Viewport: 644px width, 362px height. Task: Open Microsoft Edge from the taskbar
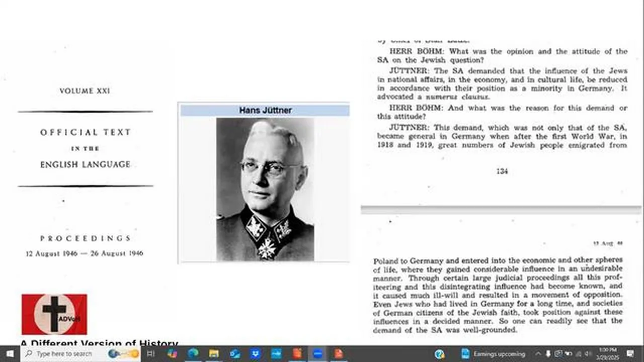pos(193,354)
